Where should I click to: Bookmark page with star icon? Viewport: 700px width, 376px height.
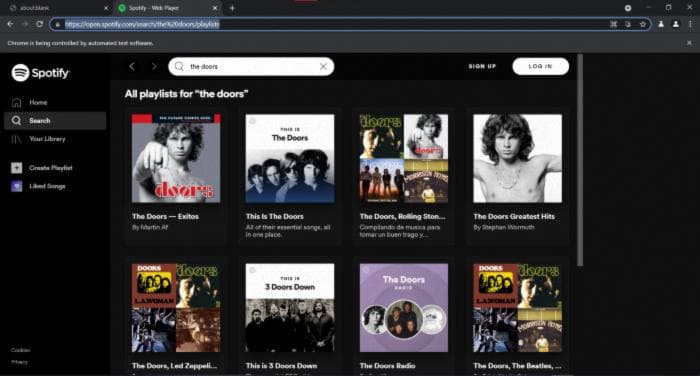tap(643, 24)
